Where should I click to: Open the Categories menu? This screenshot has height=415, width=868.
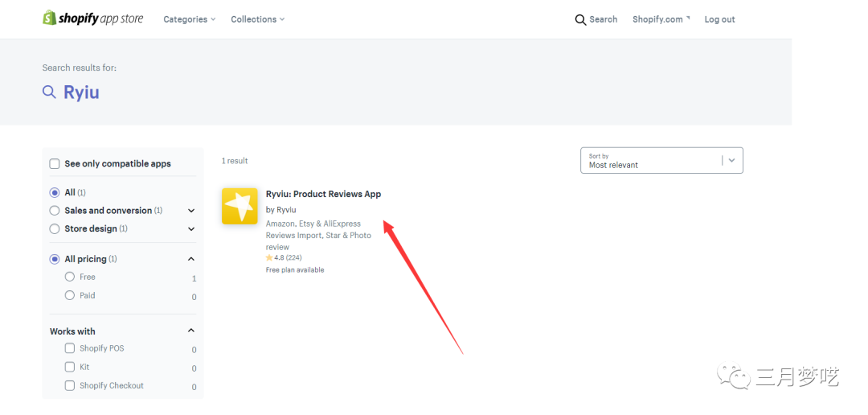click(189, 19)
